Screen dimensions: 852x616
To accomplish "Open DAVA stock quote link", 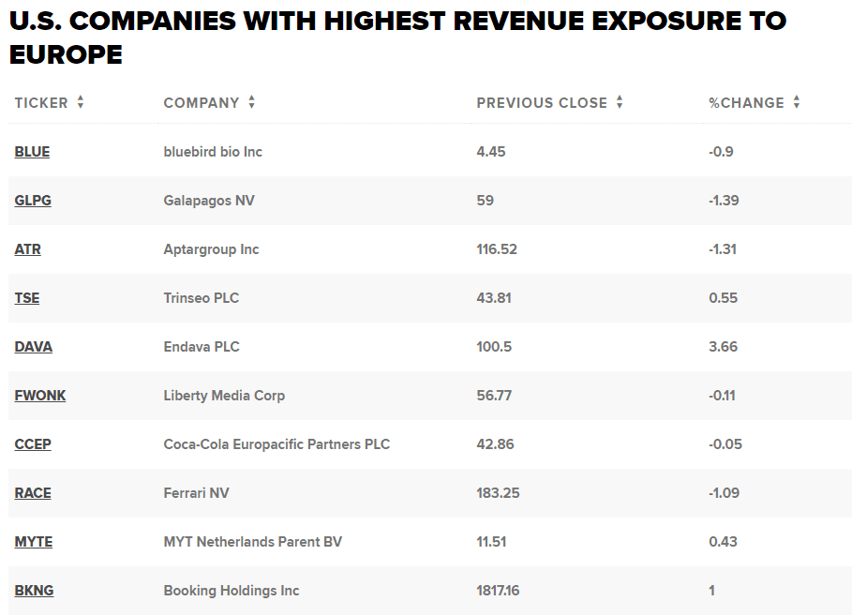I will 34,347.
